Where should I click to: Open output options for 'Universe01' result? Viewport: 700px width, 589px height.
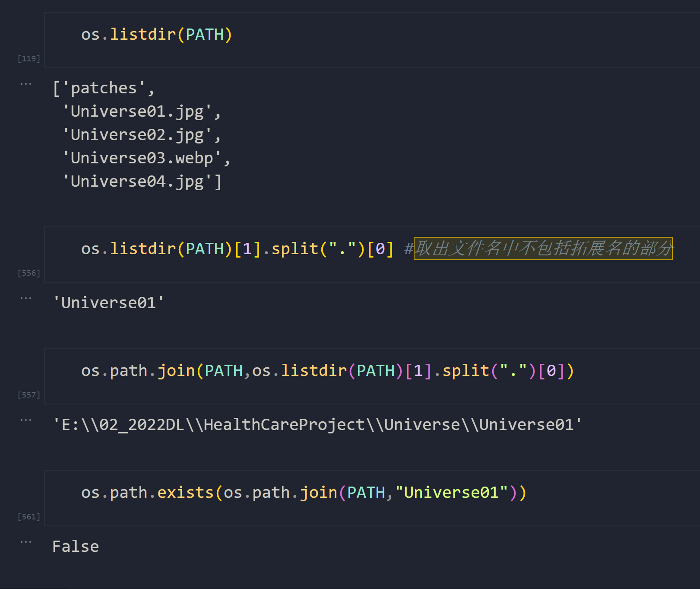pos(26,298)
